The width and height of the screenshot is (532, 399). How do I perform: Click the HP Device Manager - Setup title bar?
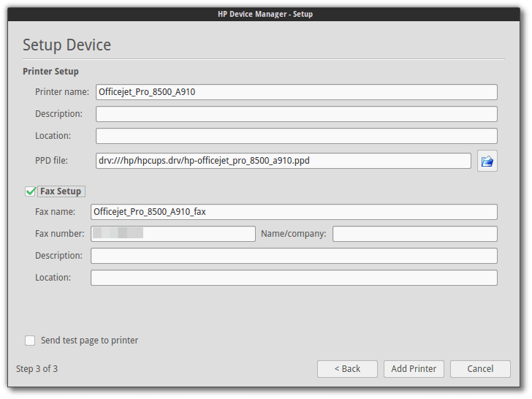click(x=265, y=15)
